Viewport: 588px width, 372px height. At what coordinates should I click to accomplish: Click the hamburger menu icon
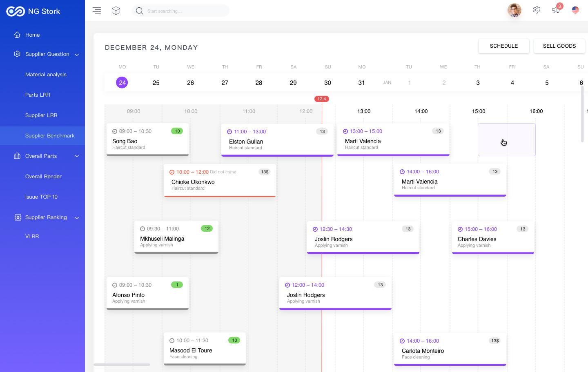[x=97, y=11]
